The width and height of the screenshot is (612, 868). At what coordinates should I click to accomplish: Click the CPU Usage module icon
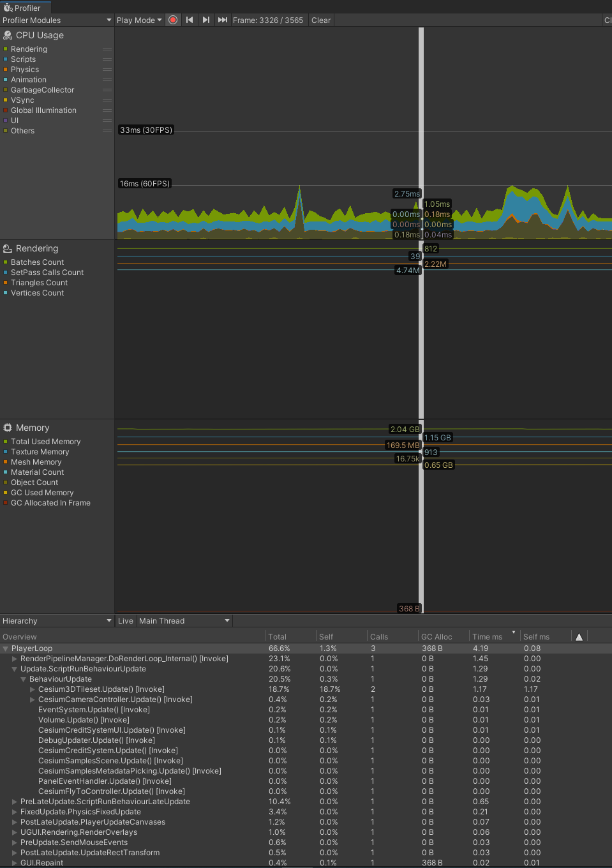coord(6,35)
